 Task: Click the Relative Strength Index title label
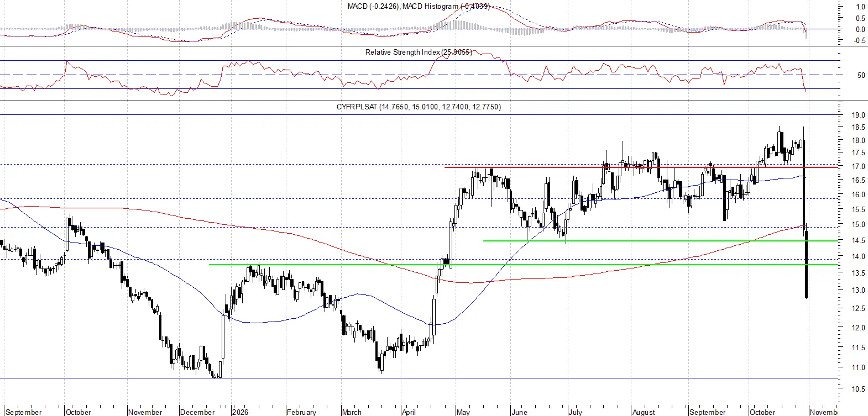coord(419,52)
